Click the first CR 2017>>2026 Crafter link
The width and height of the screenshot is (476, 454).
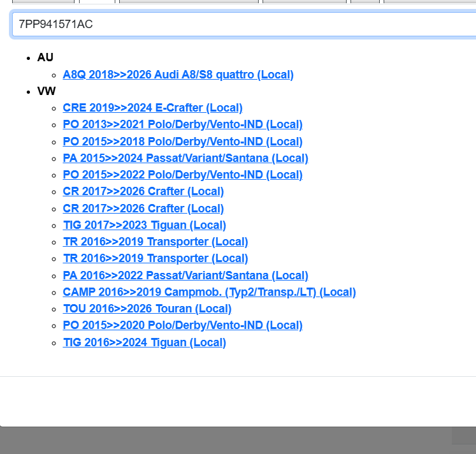tap(143, 191)
